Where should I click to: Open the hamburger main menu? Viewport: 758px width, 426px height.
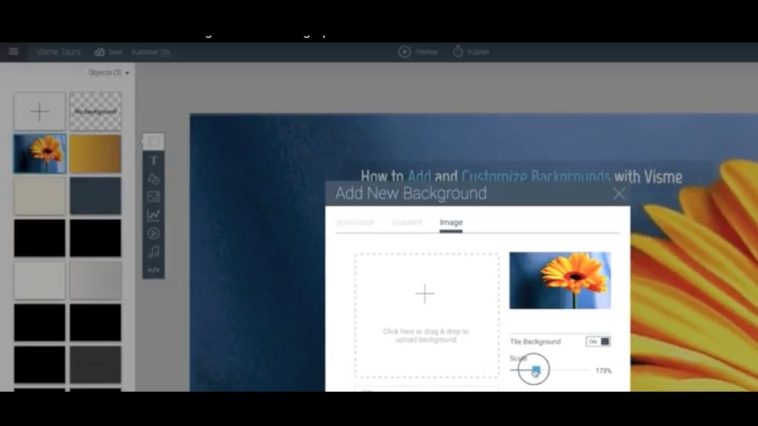click(13, 51)
